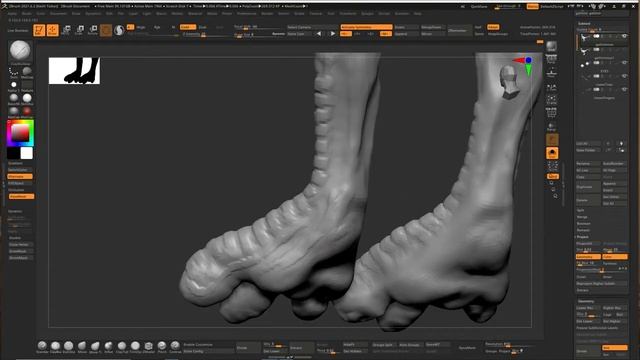Activate the Edit mode button
This screenshot has width=640, height=360.
point(39,30)
